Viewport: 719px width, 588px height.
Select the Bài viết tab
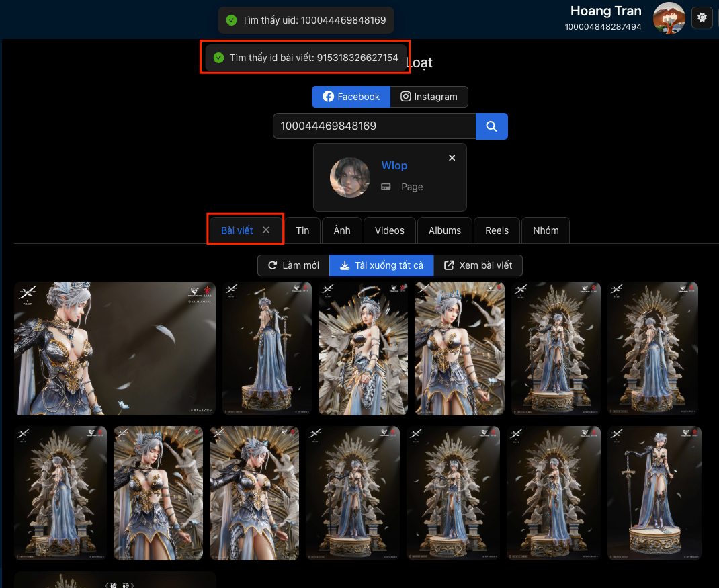(237, 230)
